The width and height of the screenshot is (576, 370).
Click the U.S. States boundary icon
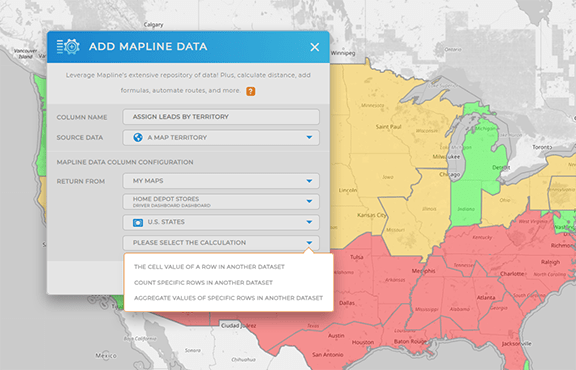pyautogui.click(x=138, y=222)
